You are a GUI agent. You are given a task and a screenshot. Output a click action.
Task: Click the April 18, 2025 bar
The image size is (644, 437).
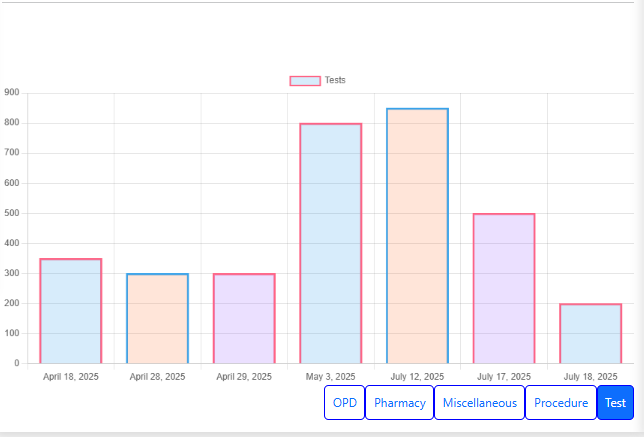pos(71,310)
